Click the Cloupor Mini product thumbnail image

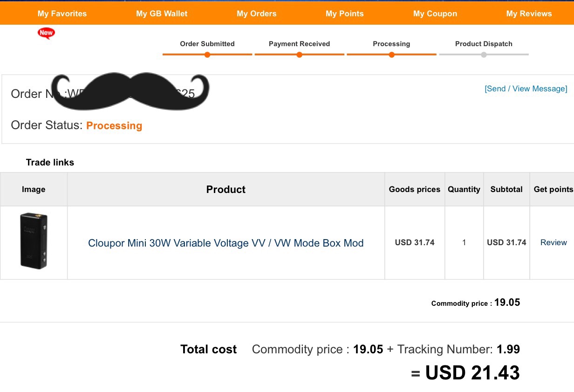click(34, 241)
